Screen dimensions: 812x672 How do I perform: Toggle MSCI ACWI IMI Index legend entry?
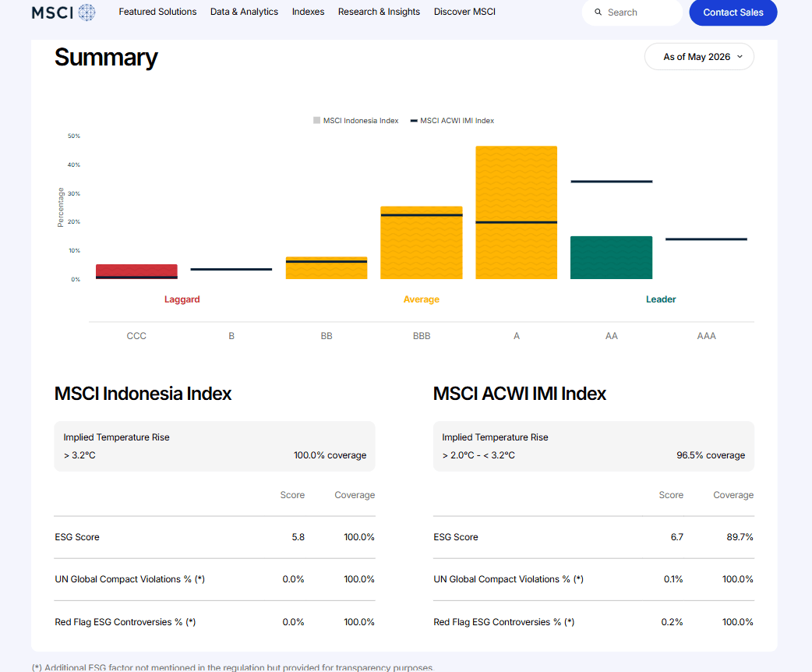tap(452, 120)
